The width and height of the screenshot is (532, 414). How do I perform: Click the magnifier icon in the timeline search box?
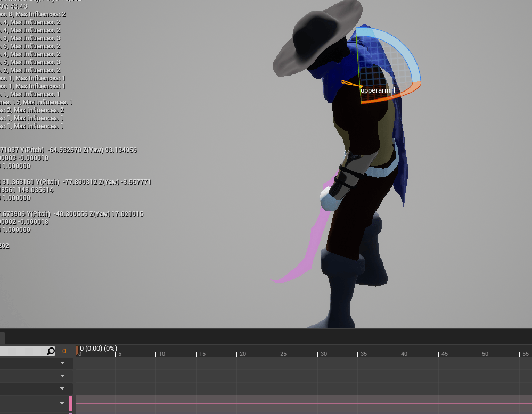pos(51,351)
